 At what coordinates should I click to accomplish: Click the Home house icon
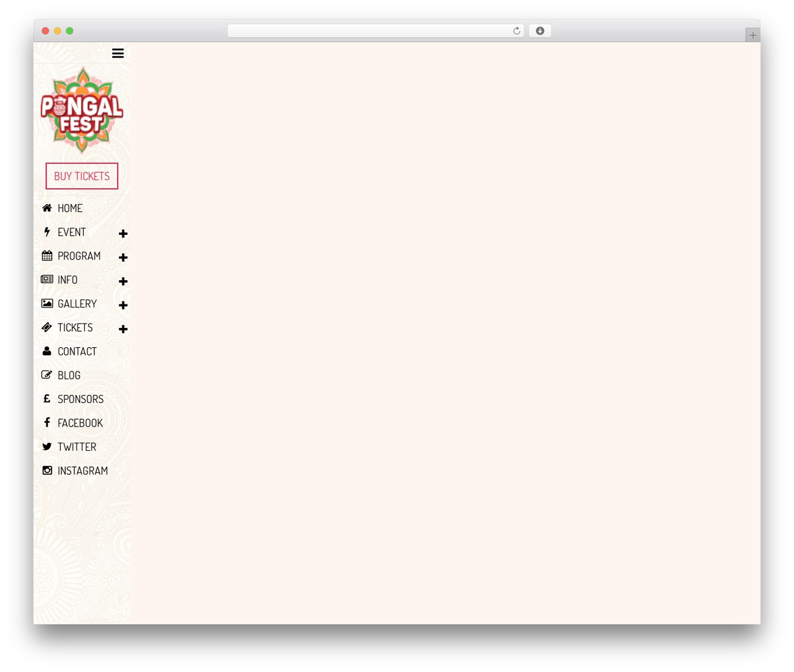click(47, 208)
